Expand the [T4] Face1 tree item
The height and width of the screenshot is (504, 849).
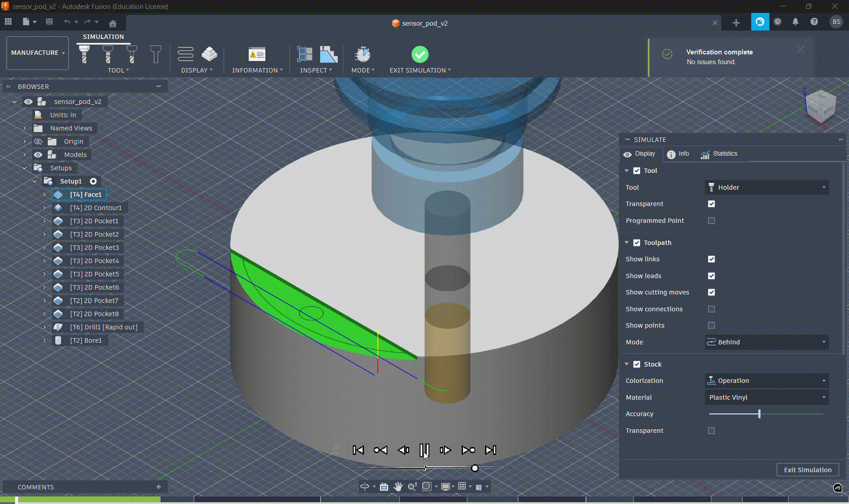pyautogui.click(x=44, y=195)
